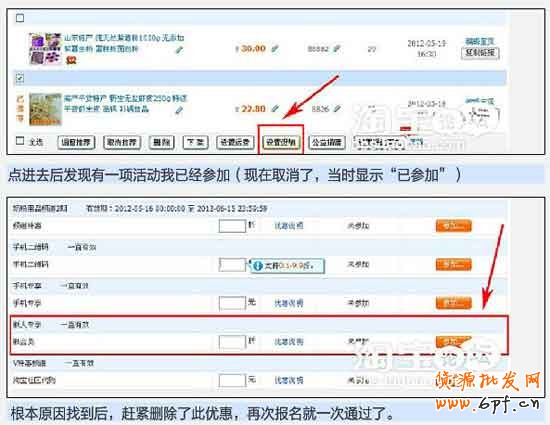Viewport: 550px width, 425px height.
Task: Click the 手机专享 section heading
Action: tap(27, 286)
